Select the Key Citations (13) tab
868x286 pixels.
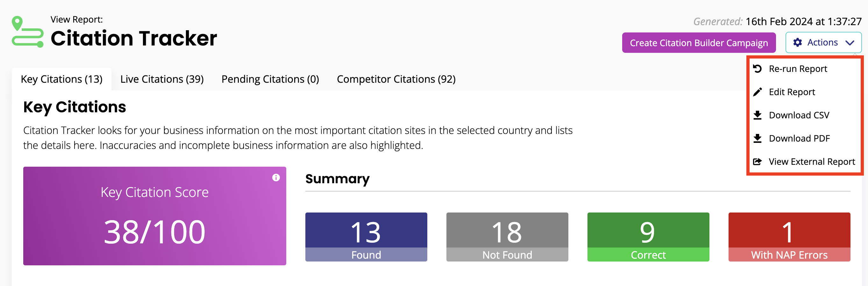pos(62,79)
